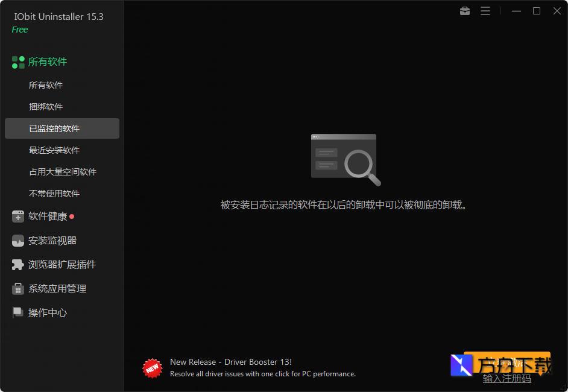Switch to the 捆绑软件 list
The height and width of the screenshot is (392, 568).
point(47,106)
